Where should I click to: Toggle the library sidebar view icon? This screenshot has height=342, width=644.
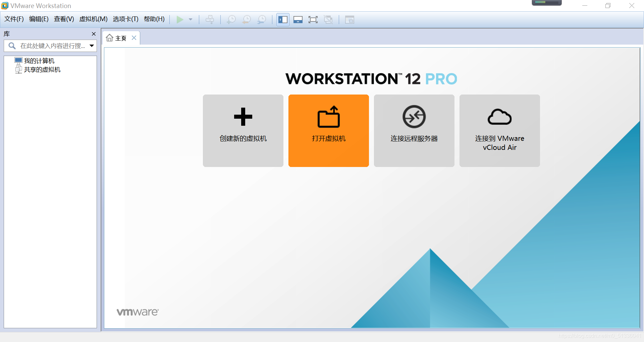tap(283, 19)
